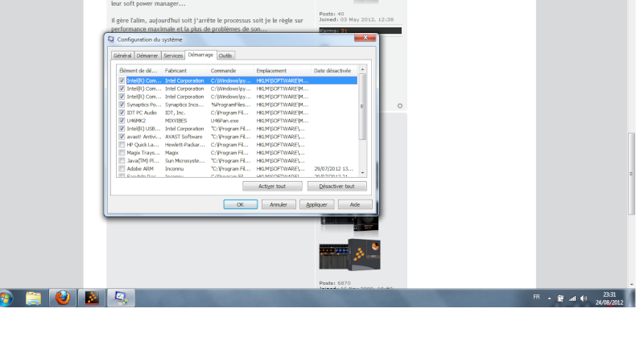
Task: Click the Karma bar in forum profile
Action: click(360, 31)
